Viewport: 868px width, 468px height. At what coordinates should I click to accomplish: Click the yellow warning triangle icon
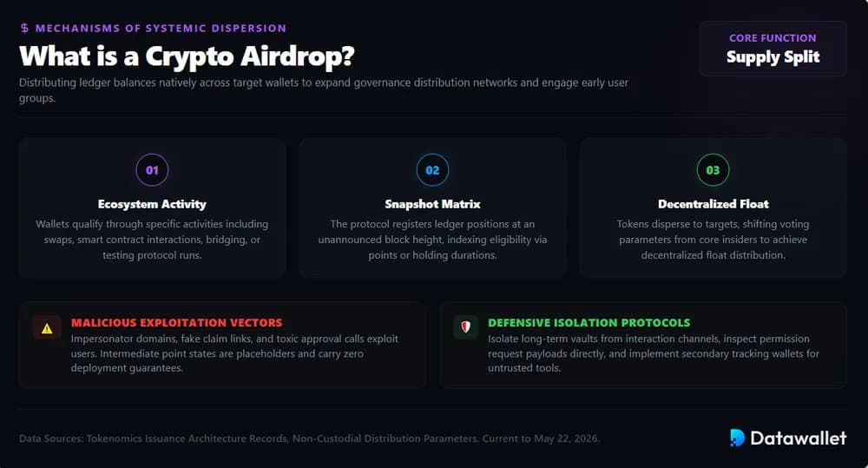[47, 328]
